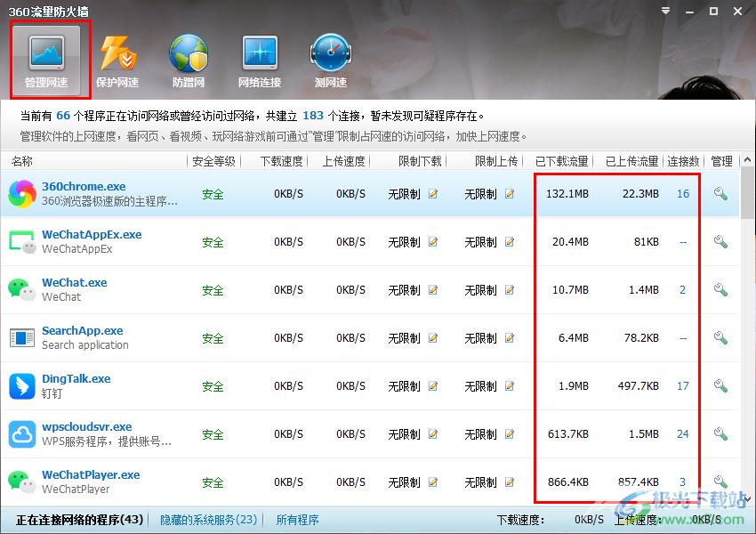Open the 防蹭网 globe shield icon
This screenshot has height=534, width=756.
click(189, 53)
